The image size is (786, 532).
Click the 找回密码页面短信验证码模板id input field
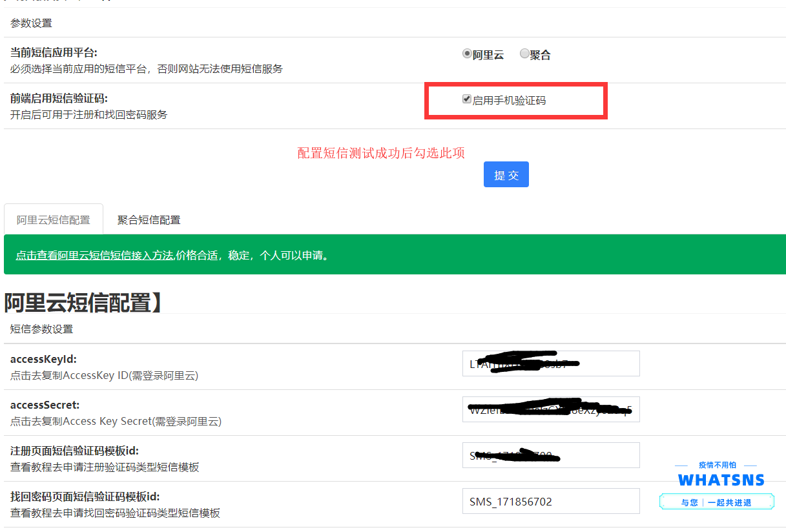550,501
